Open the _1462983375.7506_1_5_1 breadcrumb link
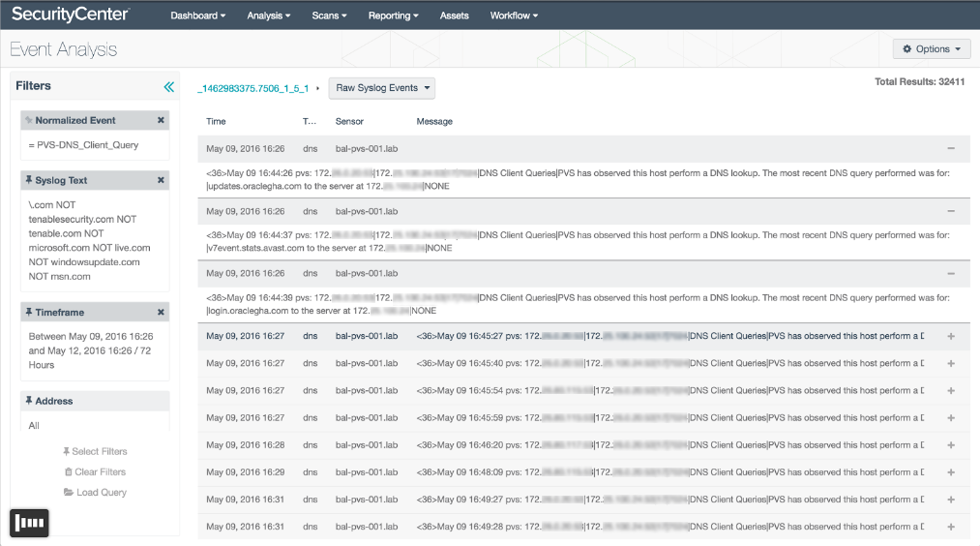980x546 pixels. [253, 89]
